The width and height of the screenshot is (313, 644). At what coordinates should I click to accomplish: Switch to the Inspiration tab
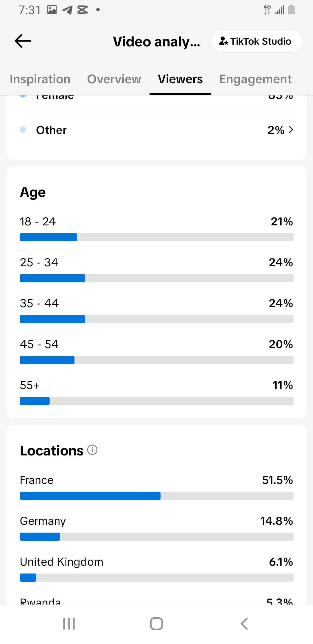pyautogui.click(x=40, y=79)
